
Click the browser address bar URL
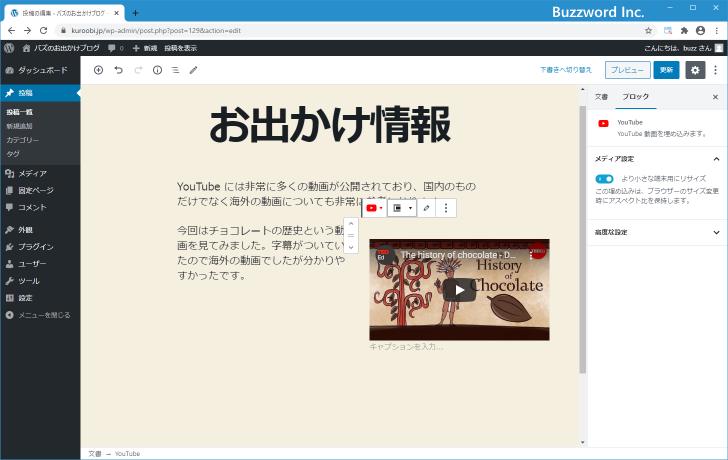(156, 31)
